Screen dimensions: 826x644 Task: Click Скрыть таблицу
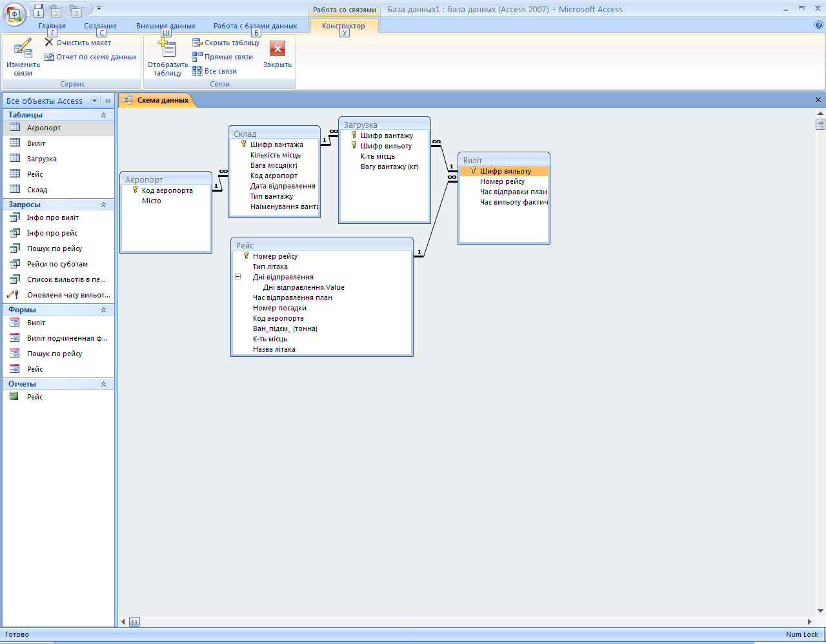click(226, 43)
